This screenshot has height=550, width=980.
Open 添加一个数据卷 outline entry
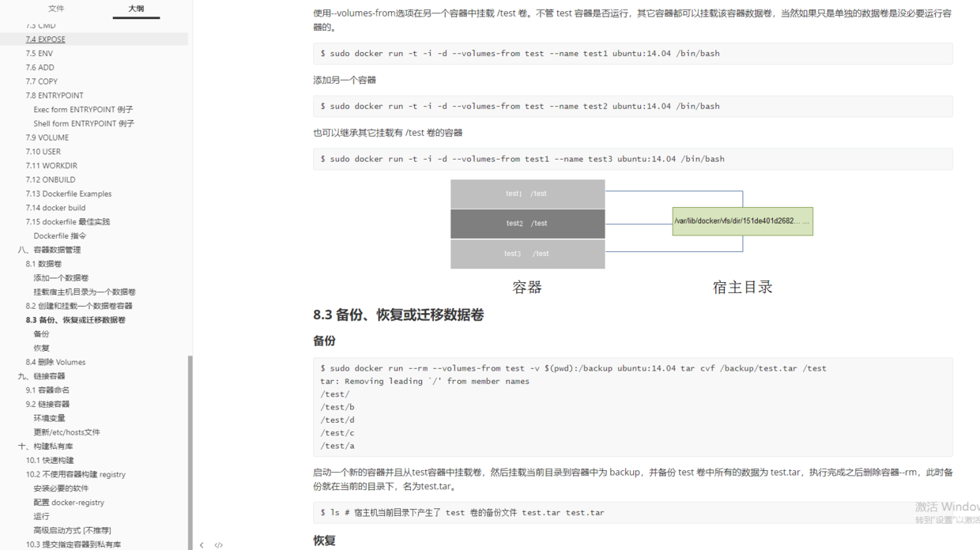point(61,278)
